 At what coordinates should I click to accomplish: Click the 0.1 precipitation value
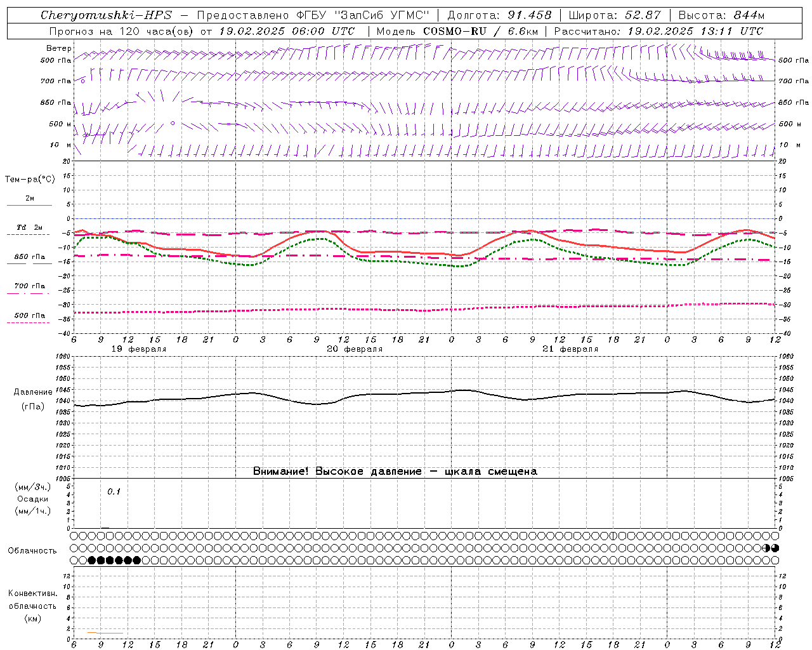tap(114, 491)
